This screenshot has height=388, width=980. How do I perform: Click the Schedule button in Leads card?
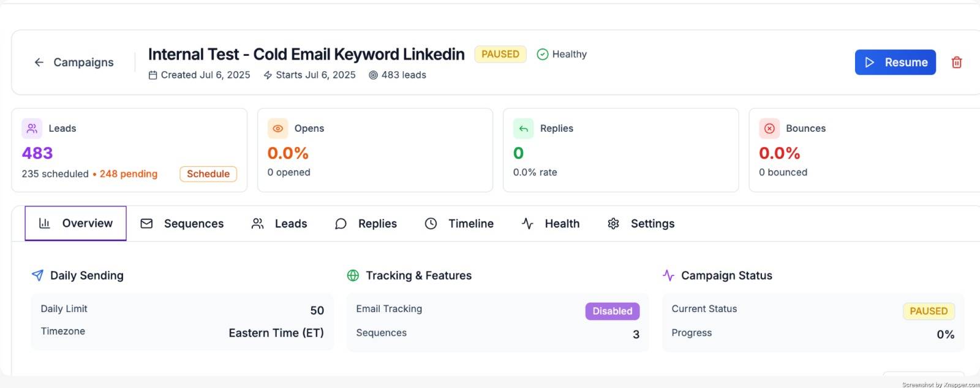208,174
